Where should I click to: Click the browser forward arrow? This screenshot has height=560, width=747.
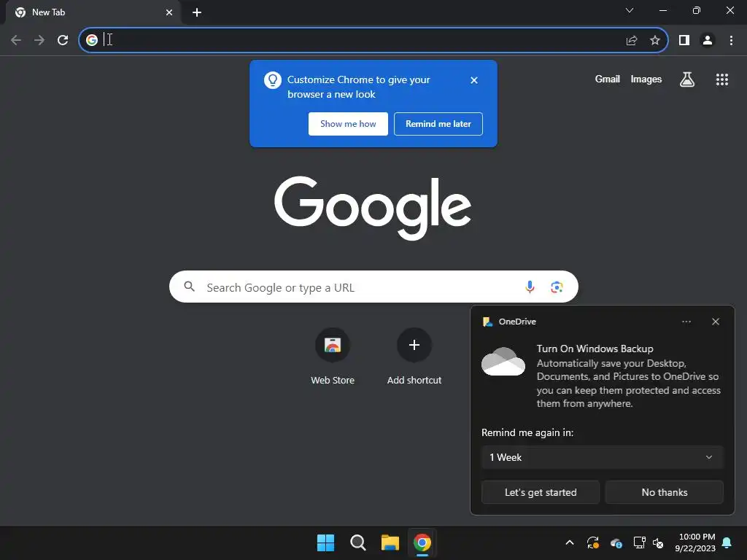(39, 40)
